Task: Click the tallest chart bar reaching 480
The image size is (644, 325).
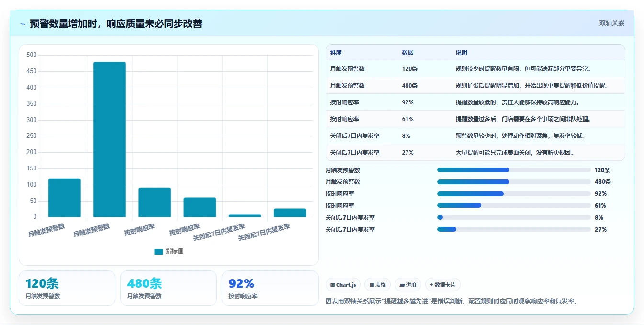Action: tap(110, 139)
